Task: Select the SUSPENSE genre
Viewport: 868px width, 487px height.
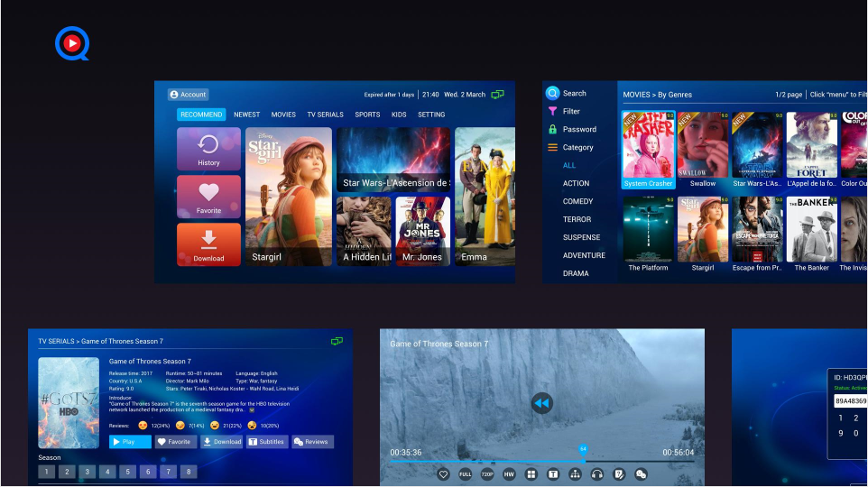Action: [x=581, y=237]
